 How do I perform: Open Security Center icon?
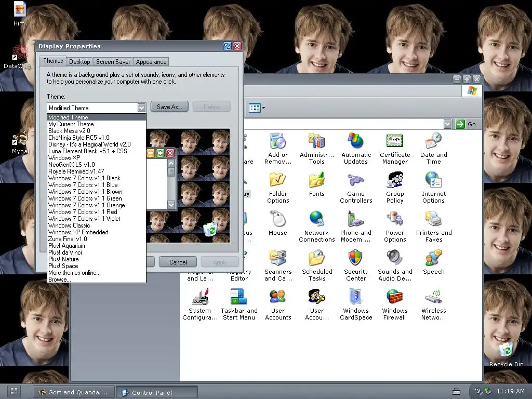355,258
